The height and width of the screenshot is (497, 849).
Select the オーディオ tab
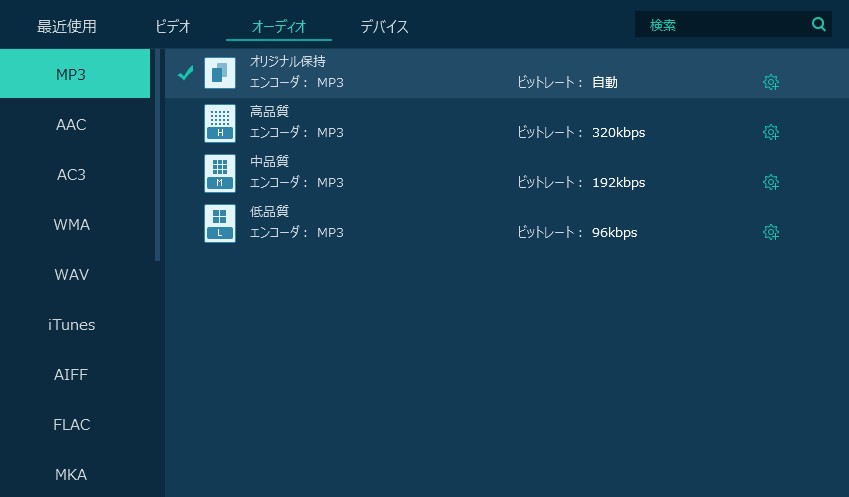pyautogui.click(x=279, y=26)
